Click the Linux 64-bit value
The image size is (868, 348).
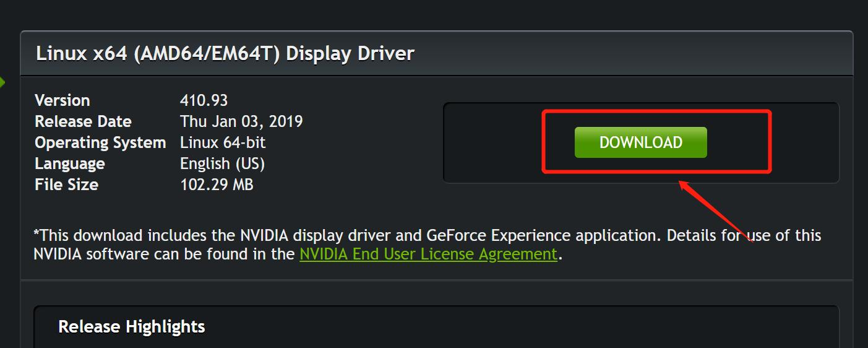[x=223, y=142]
